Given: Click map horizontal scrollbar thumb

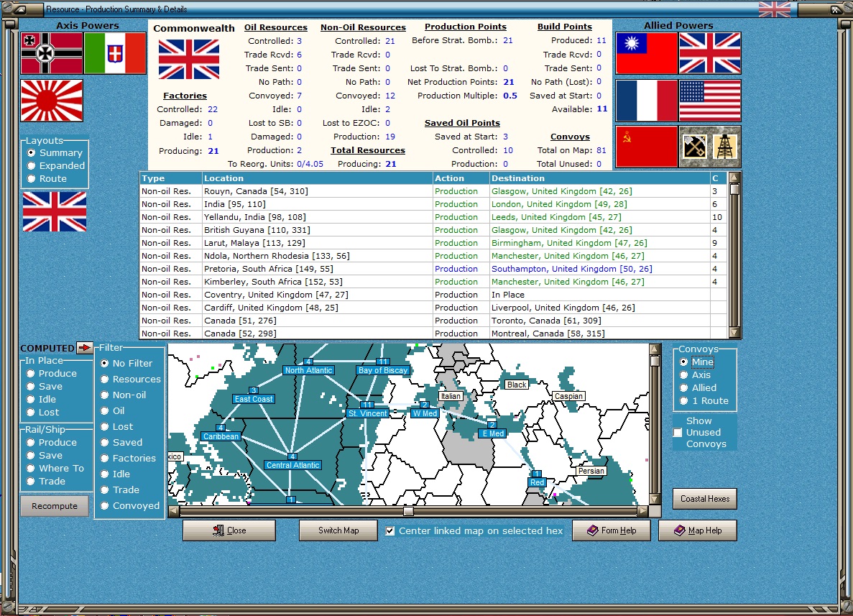Looking at the screenshot, I should (x=408, y=512).
